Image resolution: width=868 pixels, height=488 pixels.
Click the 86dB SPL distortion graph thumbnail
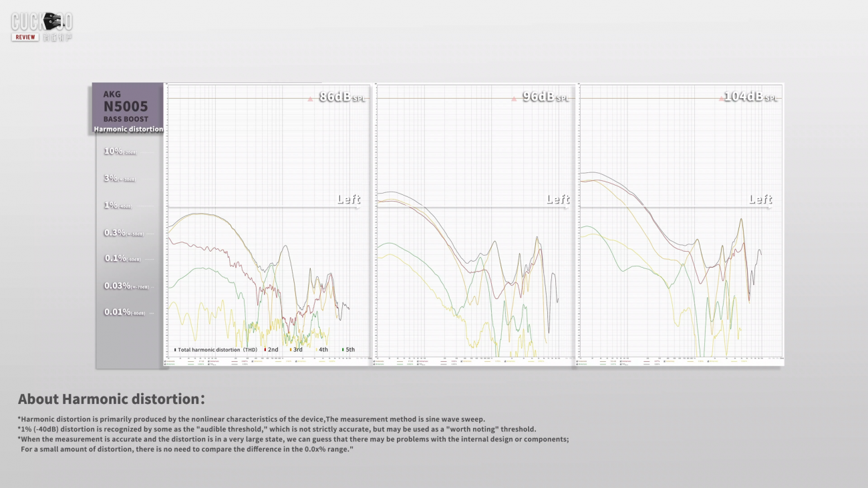(x=267, y=224)
